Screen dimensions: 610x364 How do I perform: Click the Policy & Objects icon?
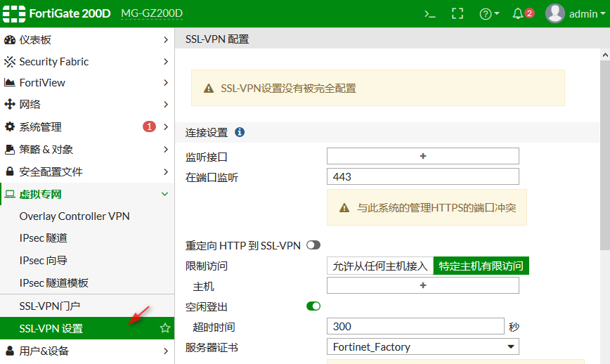click(x=10, y=150)
